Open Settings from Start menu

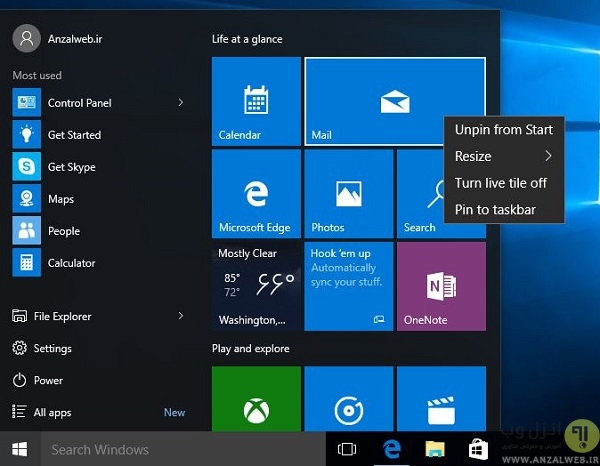(52, 348)
